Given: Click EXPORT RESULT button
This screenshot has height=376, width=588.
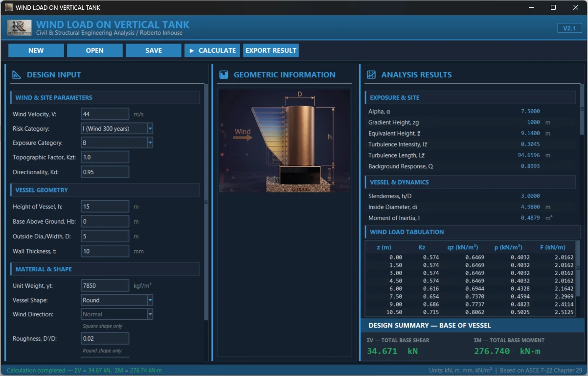Looking at the screenshot, I should point(271,50).
